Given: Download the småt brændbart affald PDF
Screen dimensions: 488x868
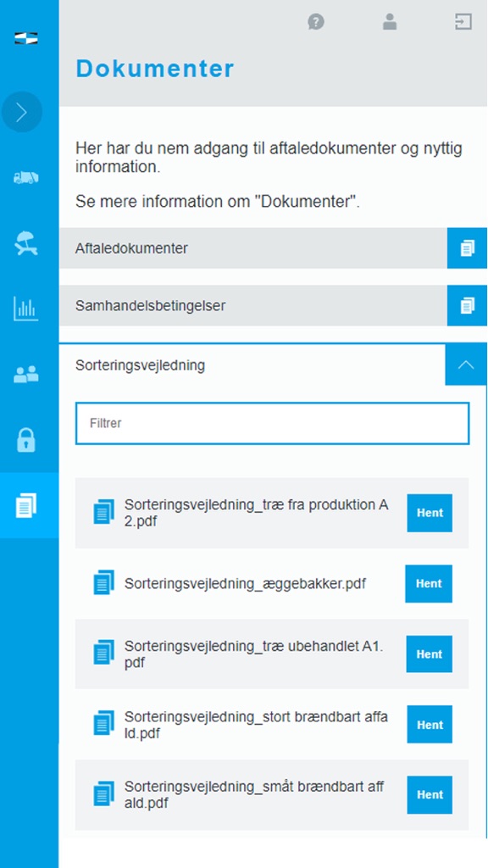Looking at the screenshot, I should [x=430, y=795].
